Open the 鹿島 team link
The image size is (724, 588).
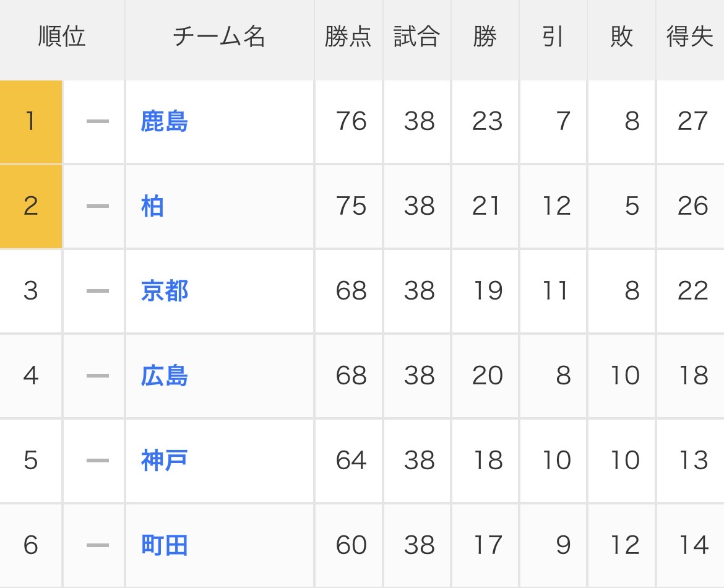click(164, 121)
